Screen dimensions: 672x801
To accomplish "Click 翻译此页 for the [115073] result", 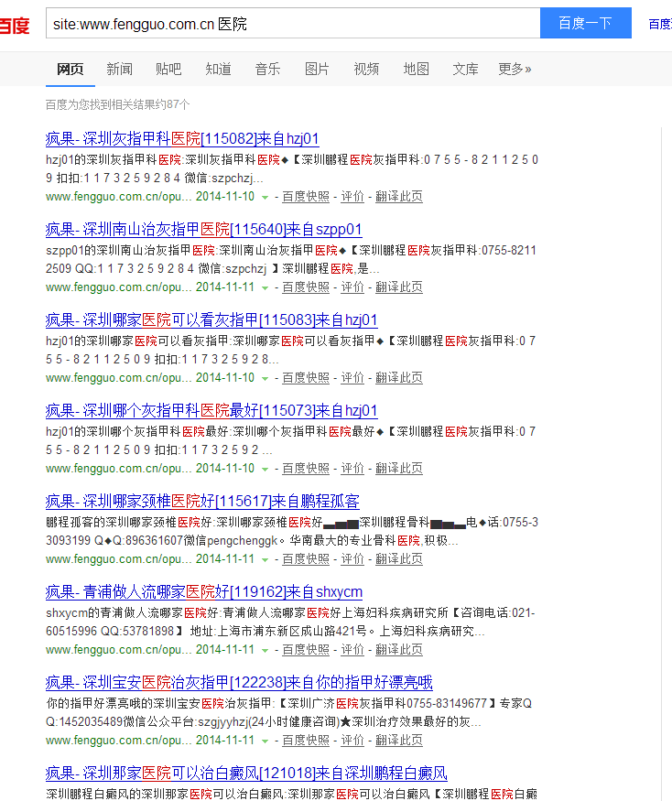I will coord(399,469).
